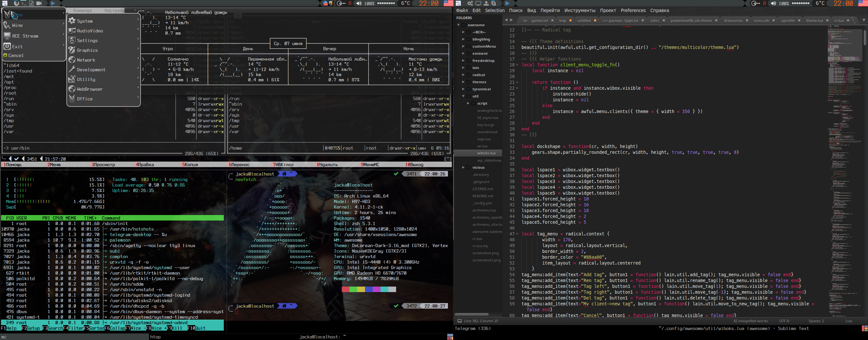
Task: Adjust volume bar on left monitor top bar
Action: (x=386, y=3)
